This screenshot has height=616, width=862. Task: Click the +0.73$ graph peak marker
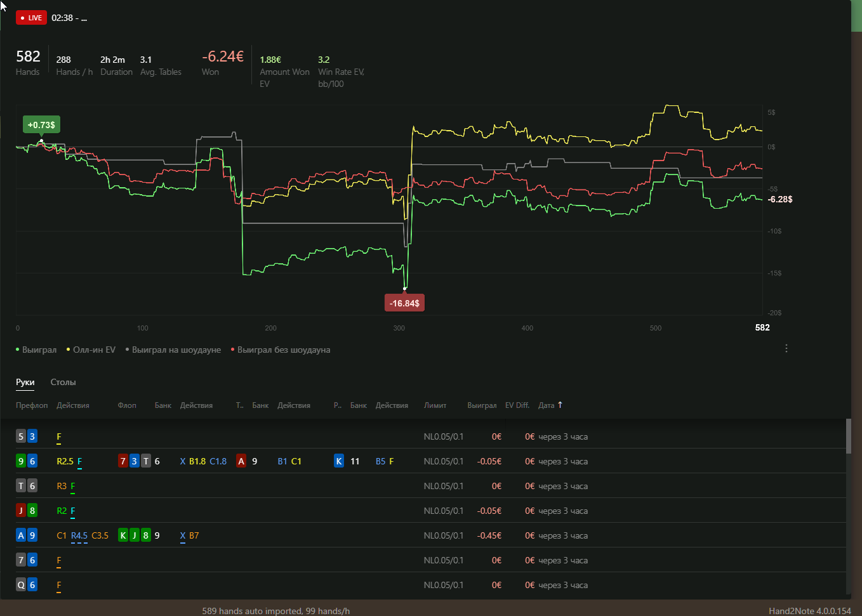tap(41, 125)
